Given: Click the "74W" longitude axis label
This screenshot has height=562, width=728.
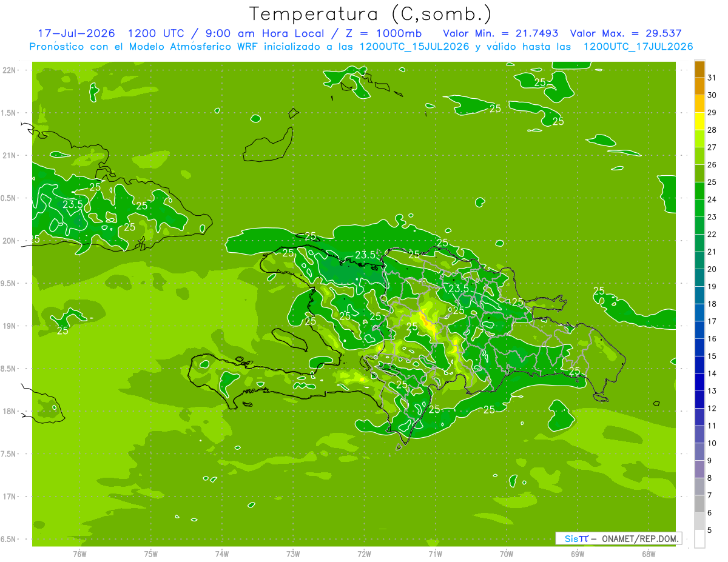Looking at the screenshot, I should [221, 554].
